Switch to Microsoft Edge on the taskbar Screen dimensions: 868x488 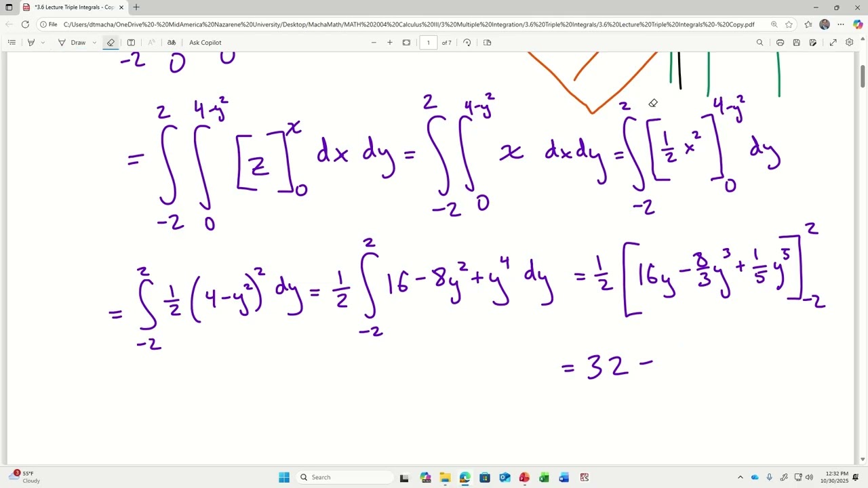point(465,477)
